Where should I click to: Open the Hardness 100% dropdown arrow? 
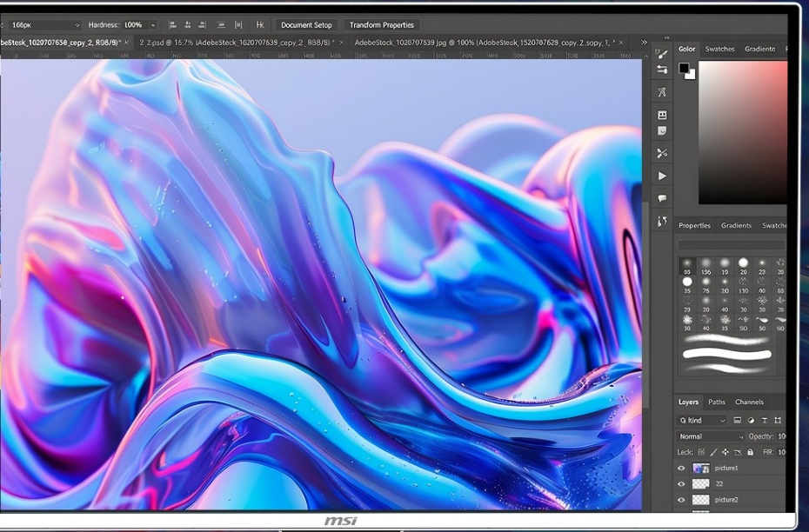153,25
